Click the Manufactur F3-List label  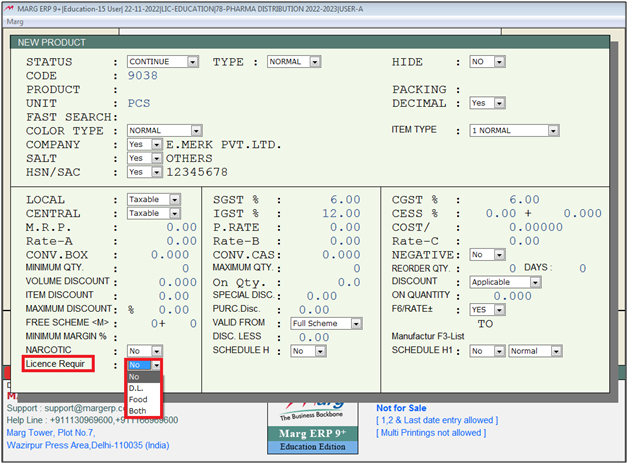click(428, 336)
